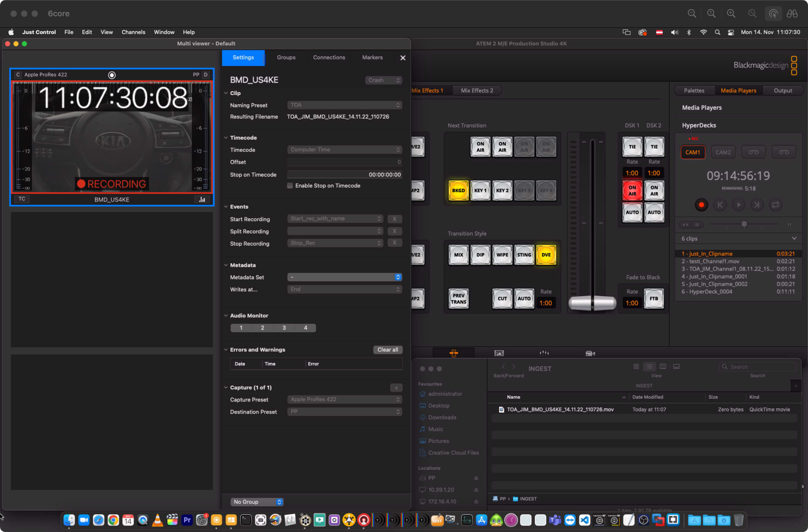Screen dimensions: 808x532
Task: Click the HyperDeck record button
Action: 701,204
